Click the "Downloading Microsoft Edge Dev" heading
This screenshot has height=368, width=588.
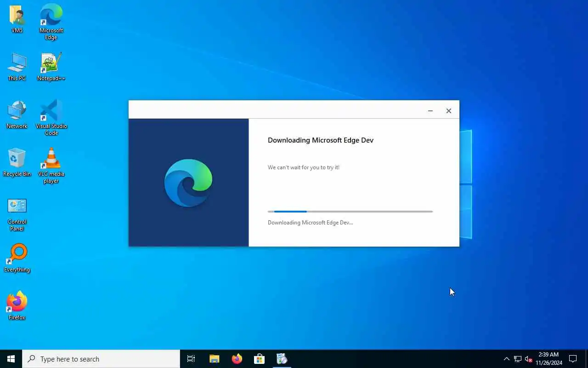[321, 140]
